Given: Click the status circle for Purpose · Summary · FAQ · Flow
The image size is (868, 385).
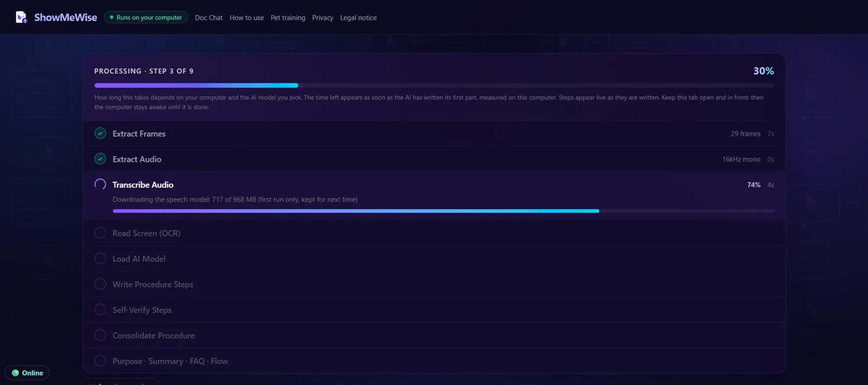Looking at the screenshot, I should point(100,361).
